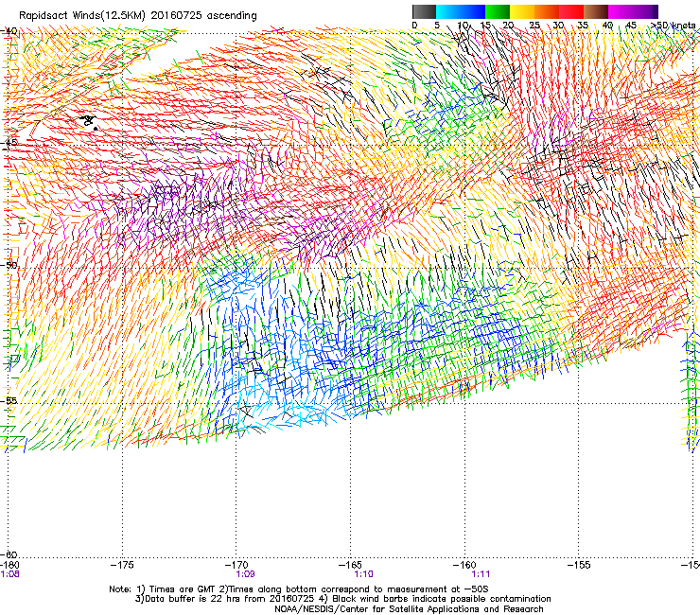This screenshot has width=700, height=615.
Task: Click the '45' legend scale label
Action: tap(631, 26)
